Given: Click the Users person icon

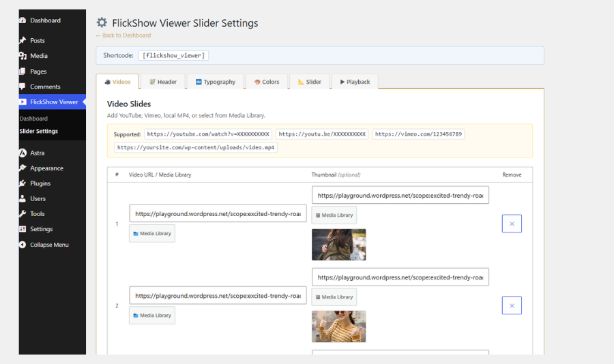Looking at the screenshot, I should tap(23, 198).
